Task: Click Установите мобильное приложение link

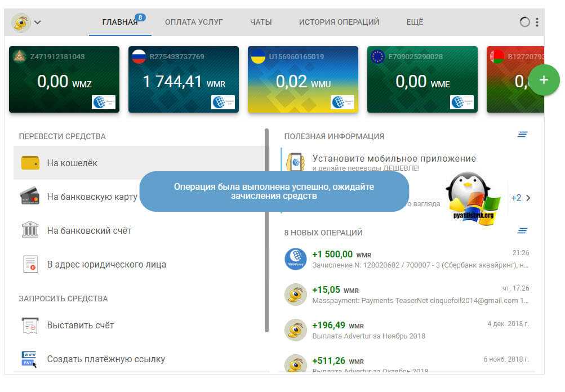Action: [394, 159]
